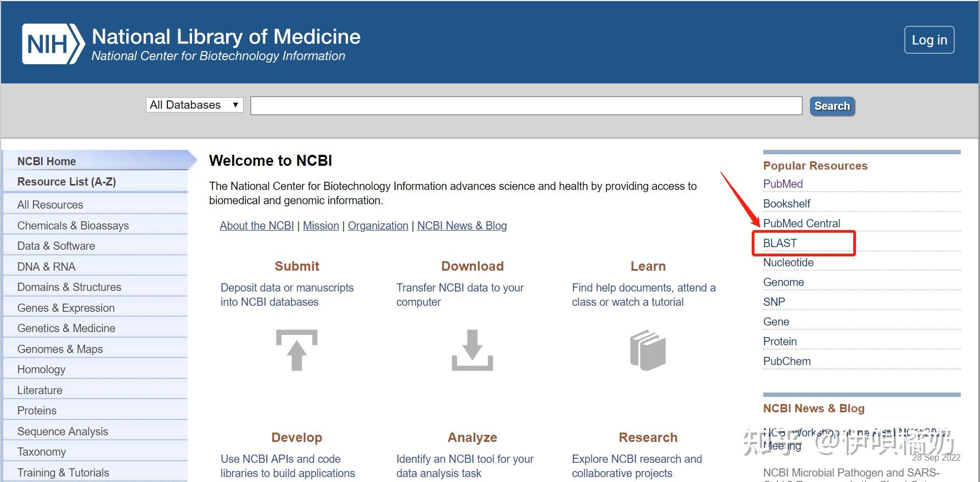Viewport: 980px width, 482px height.
Task: Click the Analyze heading link
Action: point(472,438)
